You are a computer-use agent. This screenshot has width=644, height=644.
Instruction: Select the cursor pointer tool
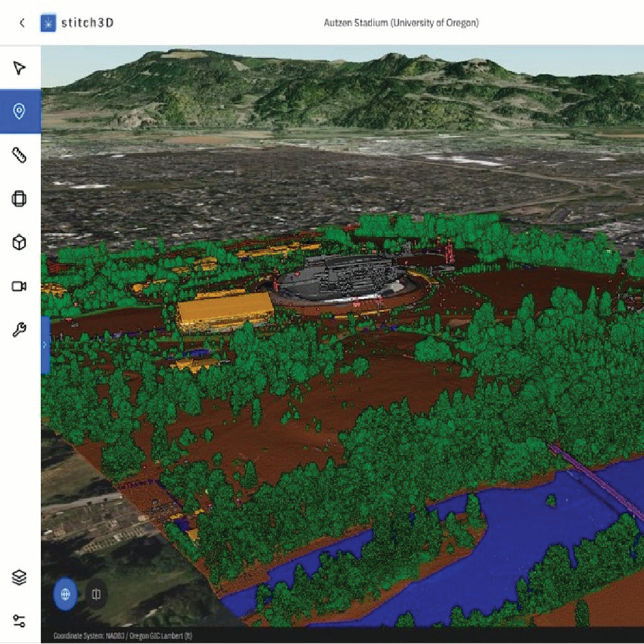(x=19, y=68)
